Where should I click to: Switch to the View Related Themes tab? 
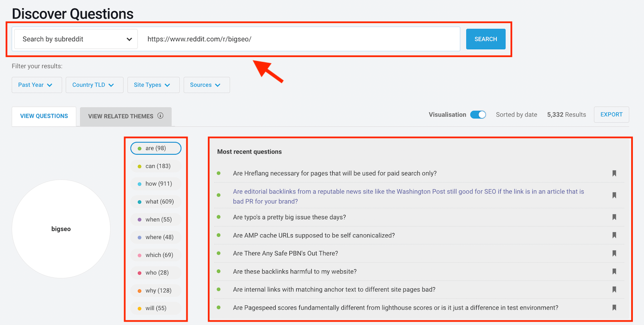pyautogui.click(x=121, y=116)
